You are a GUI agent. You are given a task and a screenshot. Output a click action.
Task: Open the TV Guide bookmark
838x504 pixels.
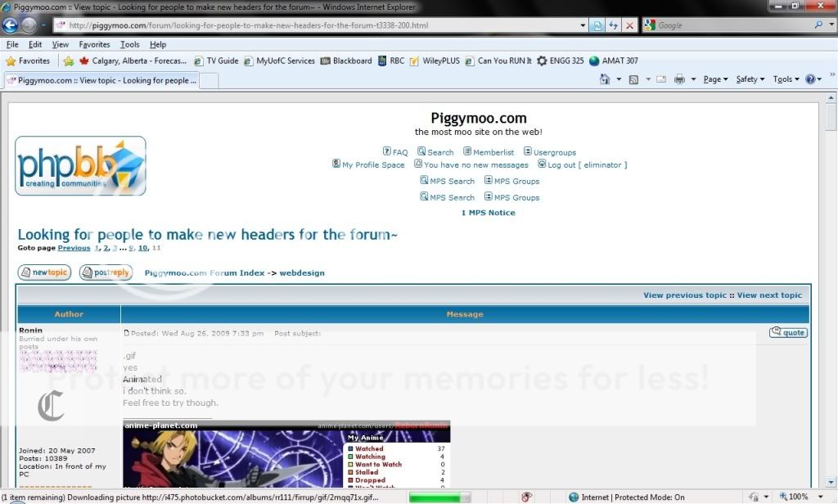click(x=216, y=61)
